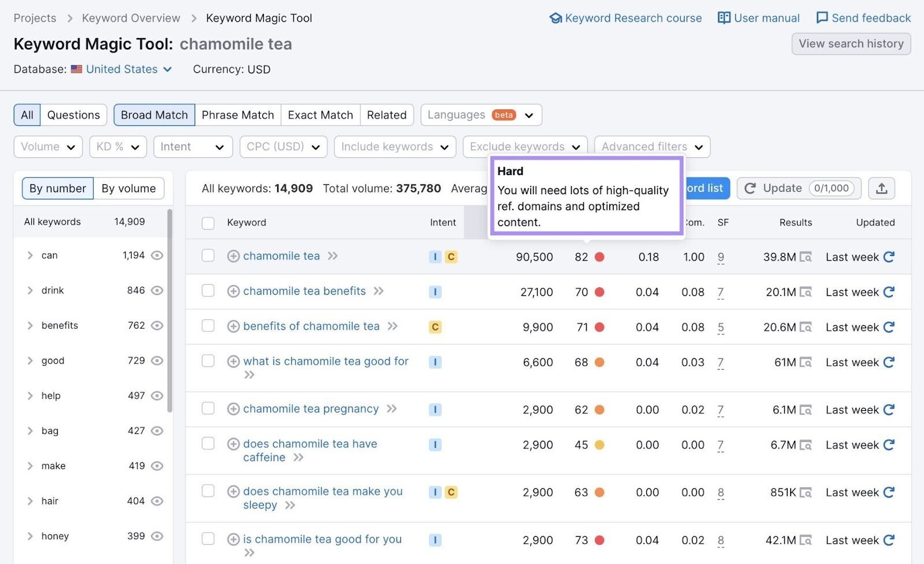Viewport: 924px width, 564px height.
Task: Open Advanced filters dropdown
Action: pyautogui.click(x=652, y=147)
